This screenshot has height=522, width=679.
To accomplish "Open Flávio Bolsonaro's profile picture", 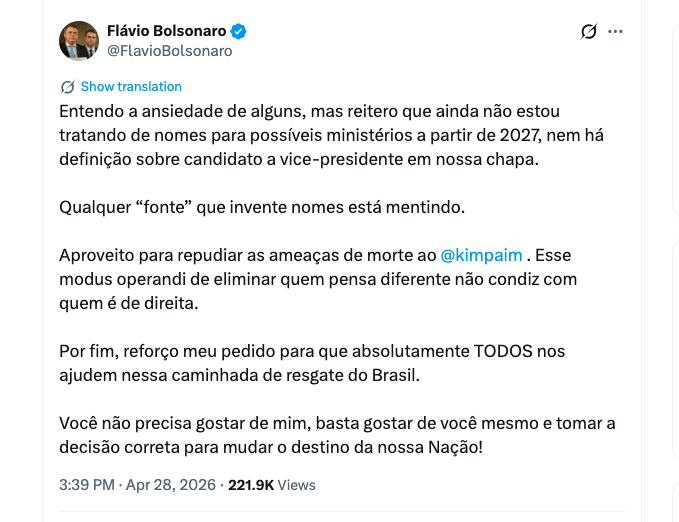I will pyautogui.click(x=79, y=41).
